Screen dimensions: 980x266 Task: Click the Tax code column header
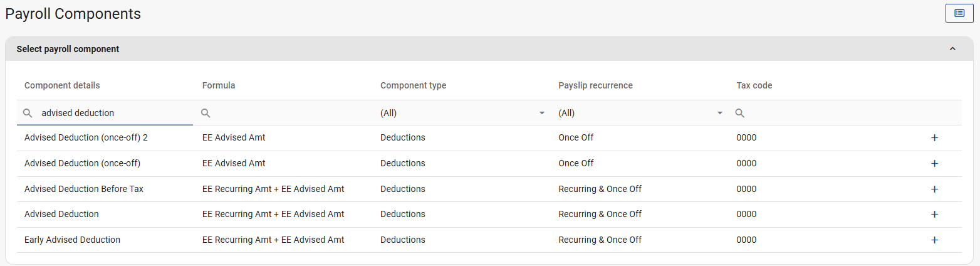754,85
